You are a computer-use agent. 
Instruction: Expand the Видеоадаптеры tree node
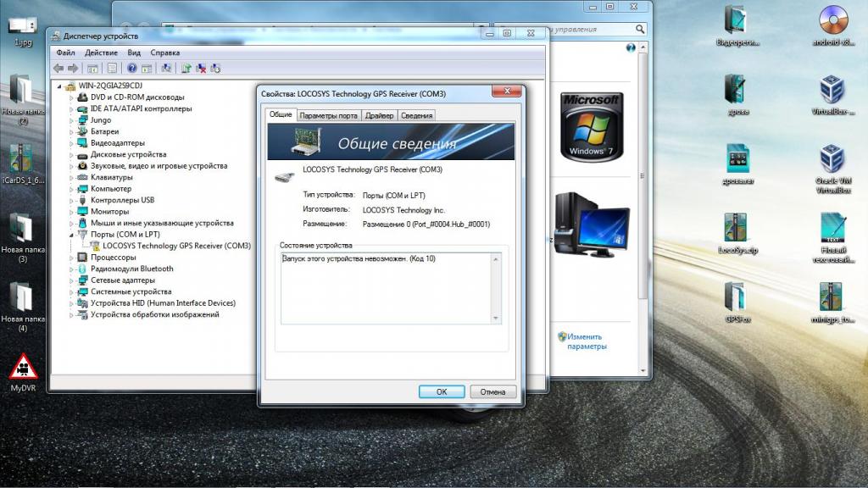(x=72, y=143)
